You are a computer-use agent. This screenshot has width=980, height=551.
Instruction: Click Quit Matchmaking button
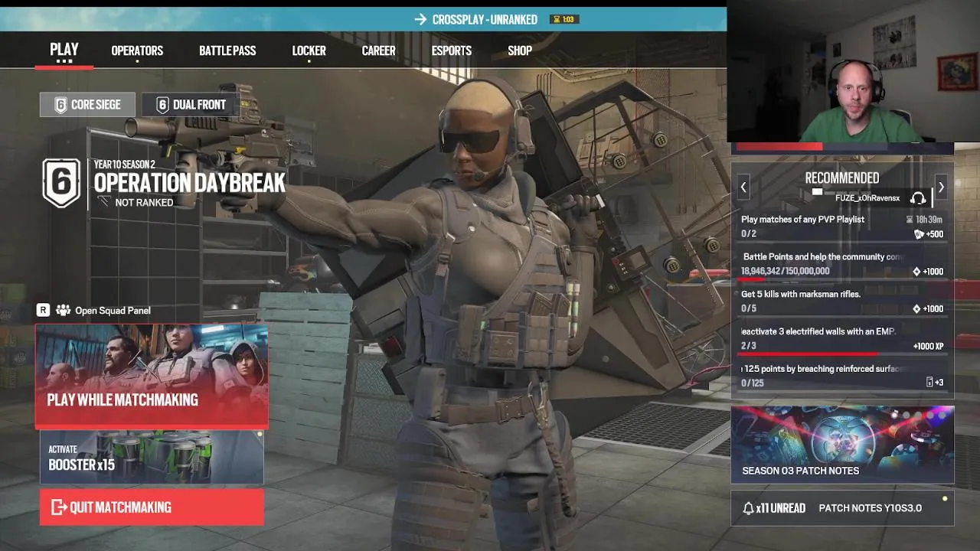(152, 507)
